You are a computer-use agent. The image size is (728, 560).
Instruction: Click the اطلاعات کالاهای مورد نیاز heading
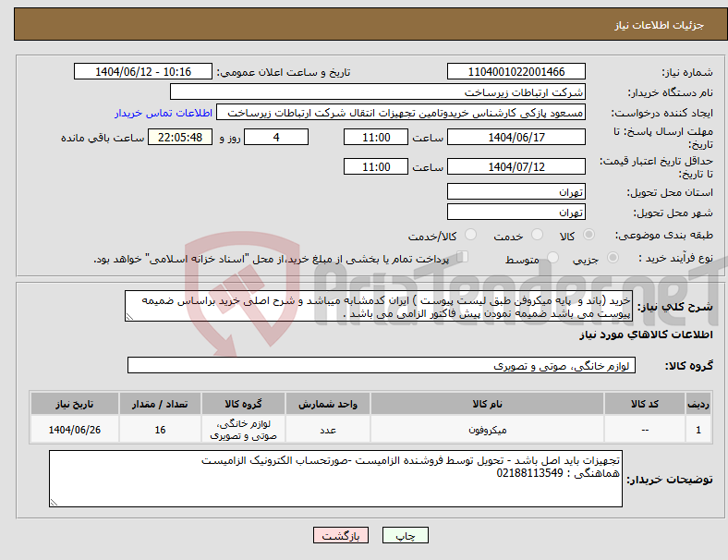[x=646, y=335]
